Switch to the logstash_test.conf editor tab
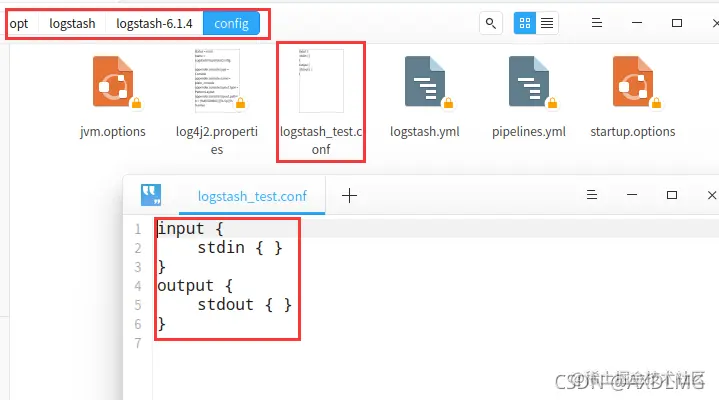 coord(252,196)
